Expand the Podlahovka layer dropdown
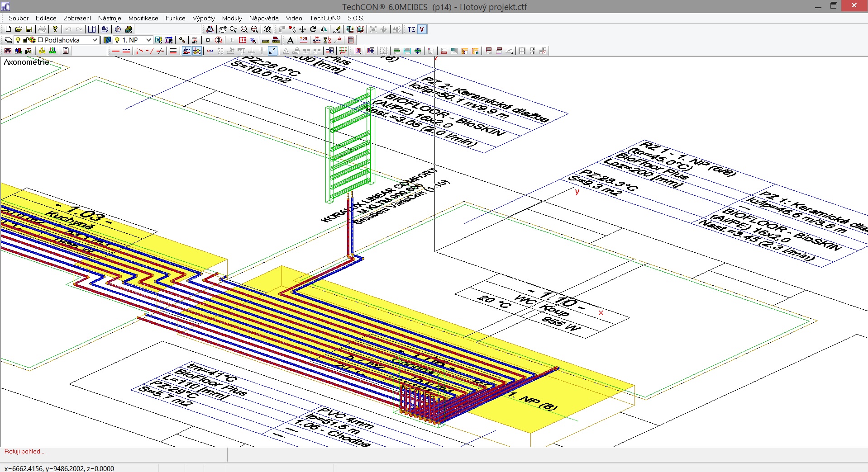868x472 pixels. (95, 40)
